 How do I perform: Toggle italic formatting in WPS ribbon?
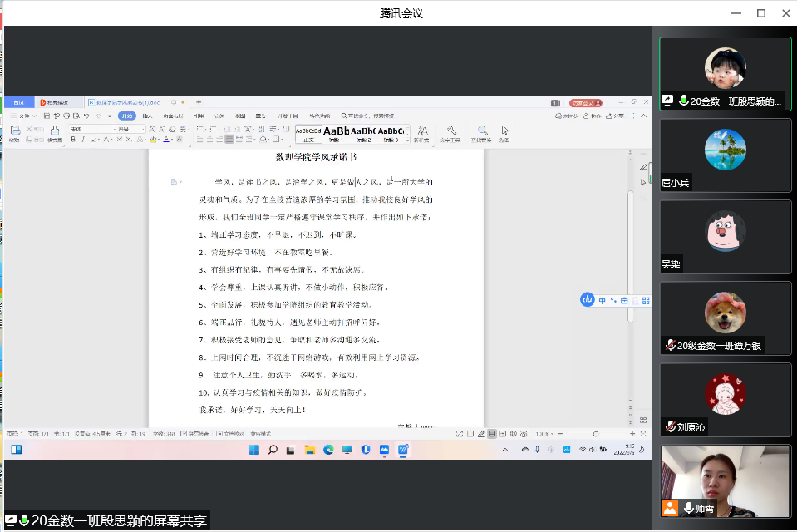tap(83, 140)
